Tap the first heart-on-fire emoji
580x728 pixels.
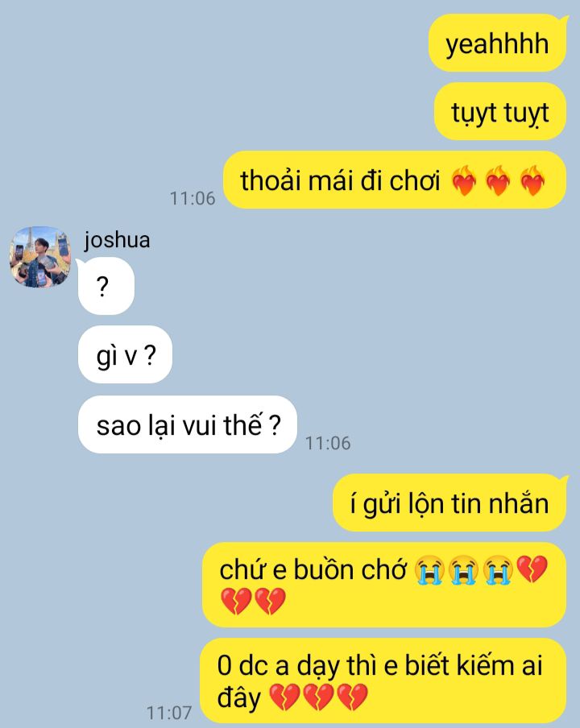pyautogui.click(x=464, y=180)
